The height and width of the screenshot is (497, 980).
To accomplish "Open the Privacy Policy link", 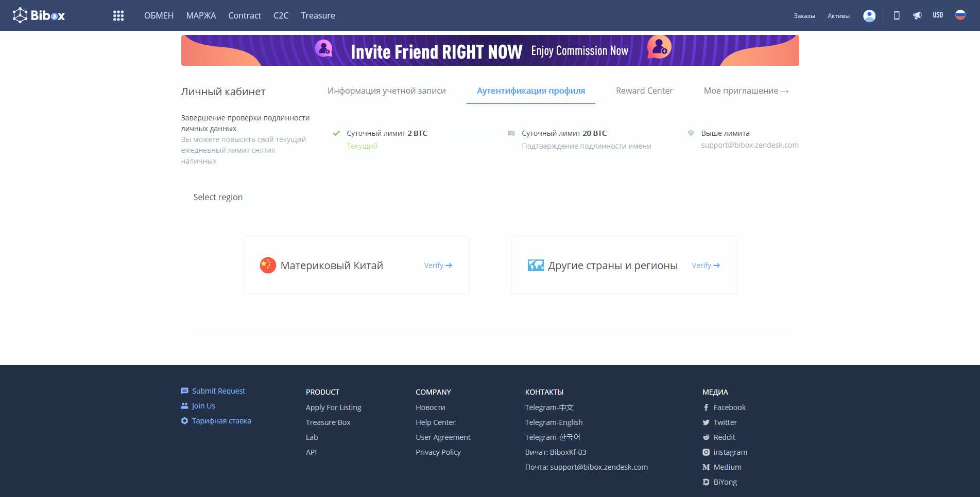I will point(438,452).
